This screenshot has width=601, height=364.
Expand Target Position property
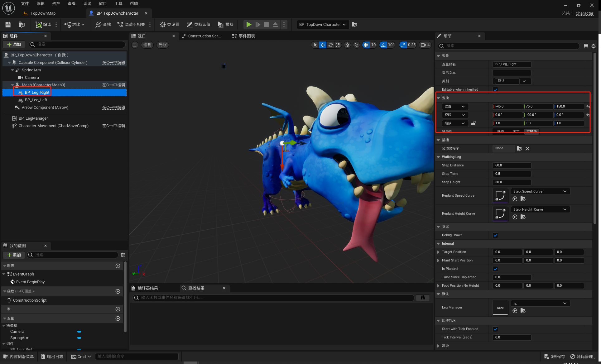click(438, 252)
